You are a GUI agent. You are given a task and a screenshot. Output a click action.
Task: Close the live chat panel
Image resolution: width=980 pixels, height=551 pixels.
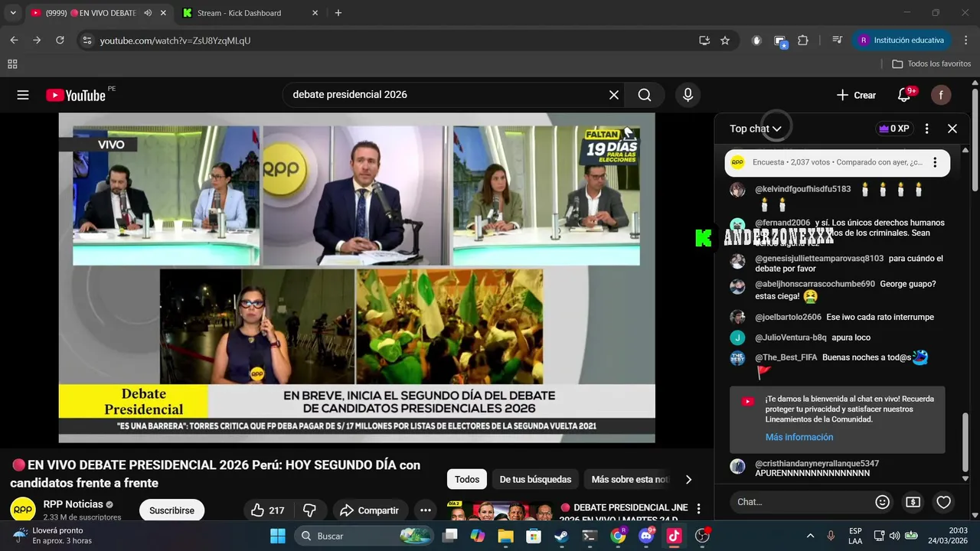pyautogui.click(x=952, y=129)
